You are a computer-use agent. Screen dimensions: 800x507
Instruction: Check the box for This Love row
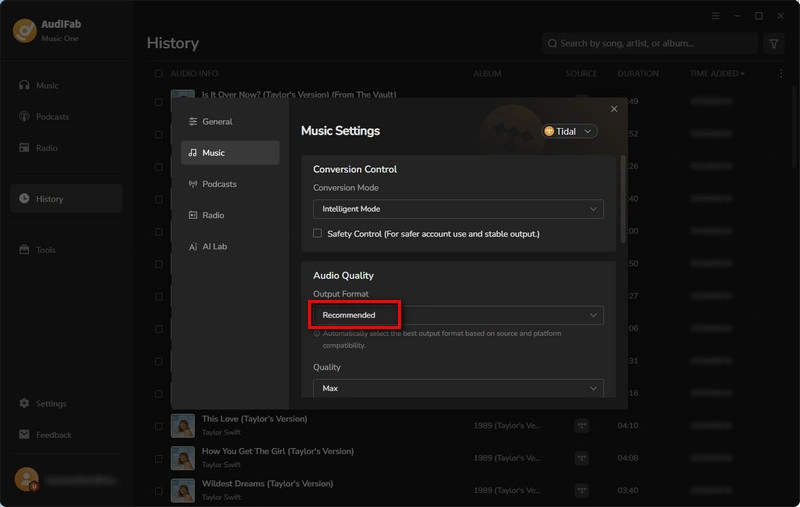pyautogui.click(x=159, y=426)
